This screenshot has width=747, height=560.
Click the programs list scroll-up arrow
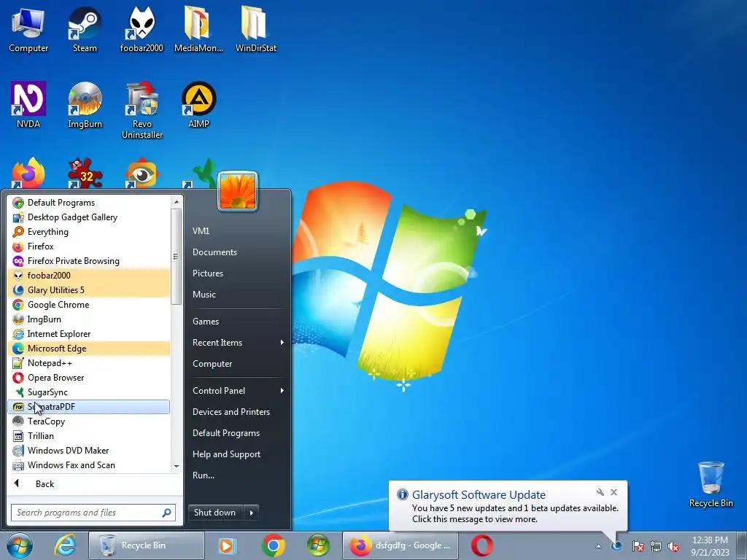[x=177, y=202]
